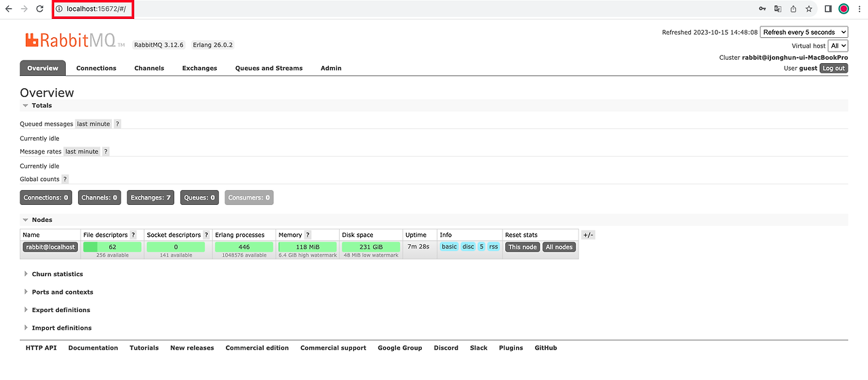
Task: Click the Queues: 0 count button
Action: coord(199,197)
